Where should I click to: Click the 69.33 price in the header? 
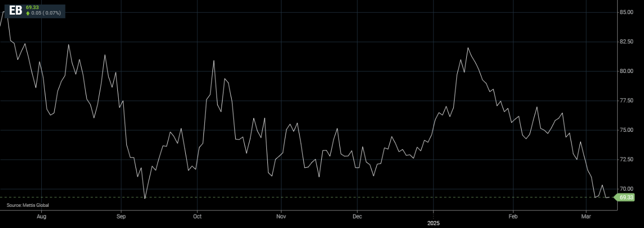tap(32, 7)
